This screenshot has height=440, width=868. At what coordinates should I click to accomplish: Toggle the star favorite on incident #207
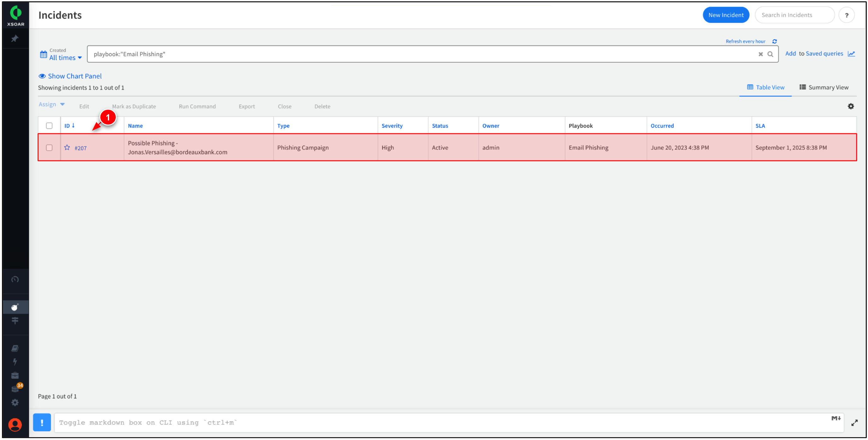(x=67, y=148)
